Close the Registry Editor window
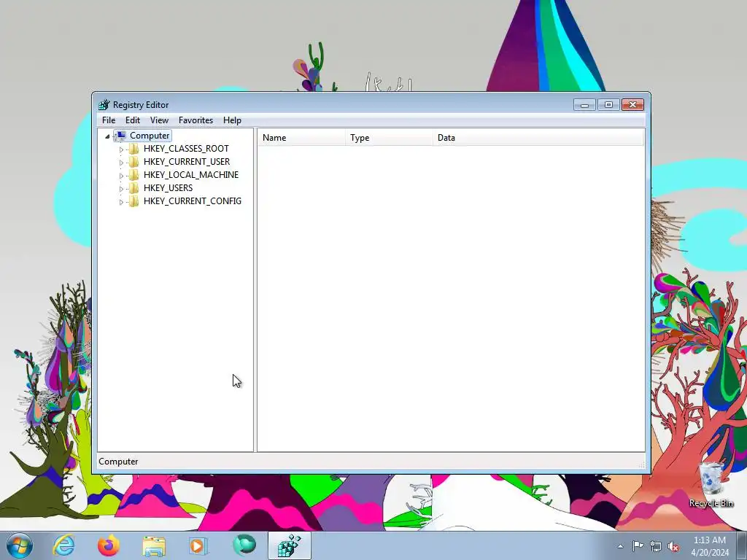Image resolution: width=747 pixels, height=560 pixels. pos(632,105)
